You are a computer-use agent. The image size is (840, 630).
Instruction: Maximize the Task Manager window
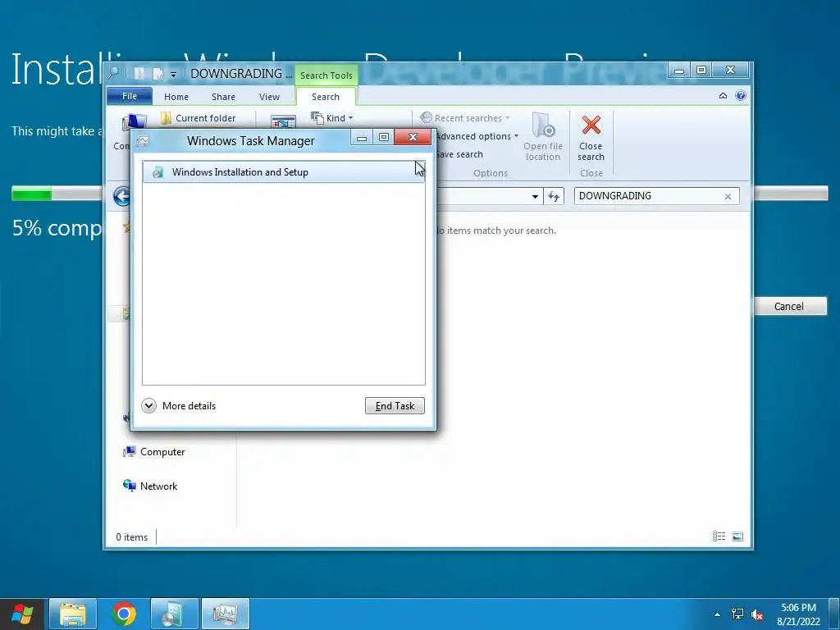(384, 138)
